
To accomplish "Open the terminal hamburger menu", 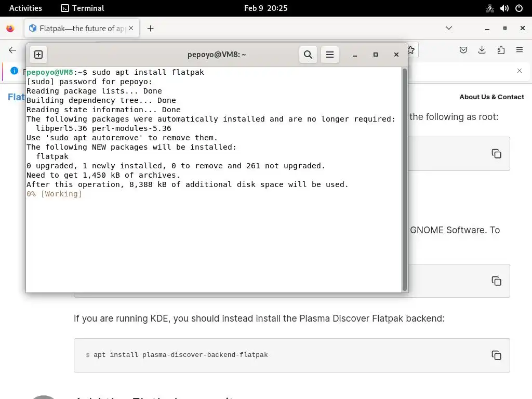I will point(330,55).
